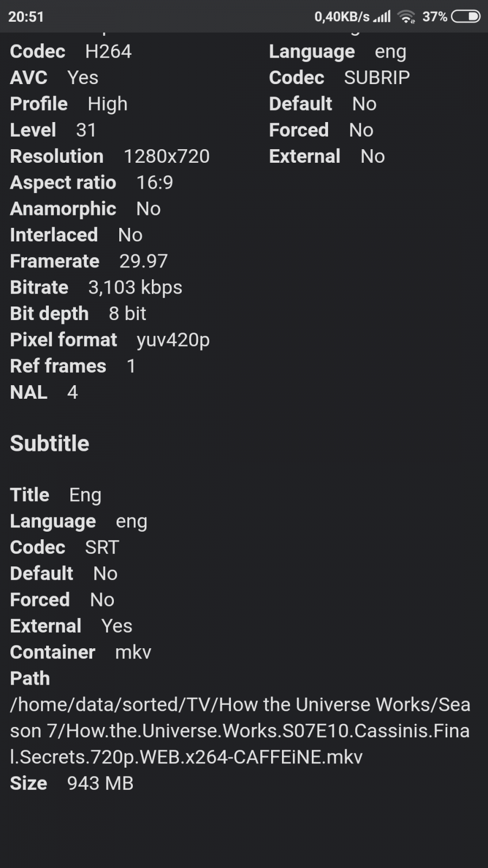Tap the SRT subtitle codec value

tap(102, 547)
